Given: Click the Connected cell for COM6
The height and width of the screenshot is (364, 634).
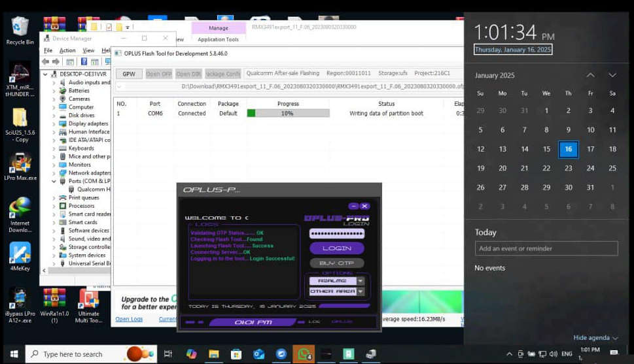Looking at the screenshot, I should tap(192, 114).
